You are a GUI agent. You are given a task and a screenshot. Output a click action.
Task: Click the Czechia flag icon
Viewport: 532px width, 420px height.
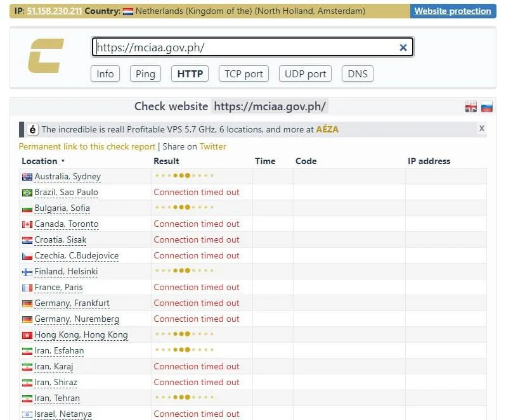point(27,256)
